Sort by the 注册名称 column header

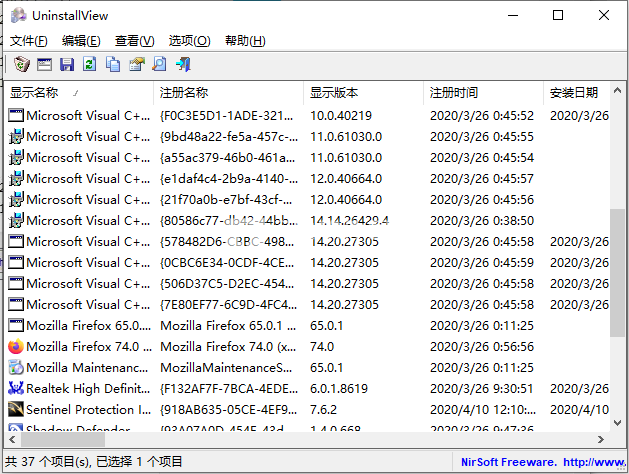(228, 93)
